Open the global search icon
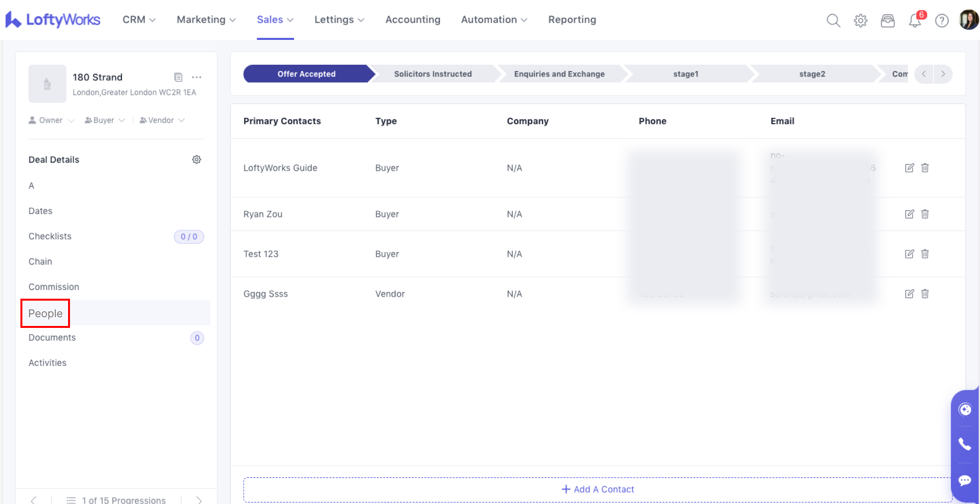Screen dimensions: 980x504 (833, 20)
